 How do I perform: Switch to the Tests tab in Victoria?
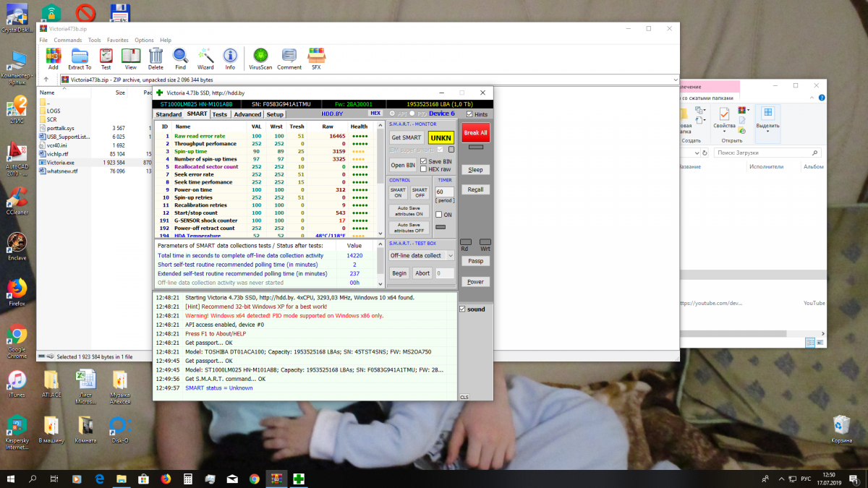(x=219, y=114)
